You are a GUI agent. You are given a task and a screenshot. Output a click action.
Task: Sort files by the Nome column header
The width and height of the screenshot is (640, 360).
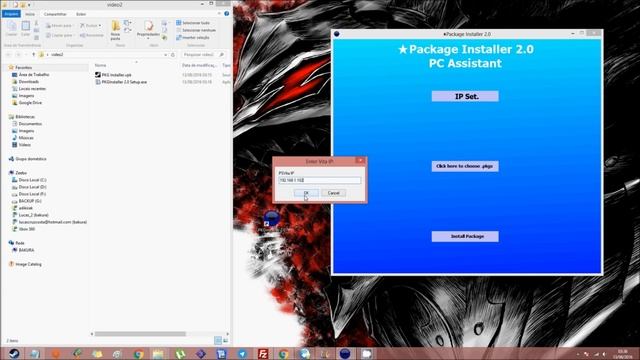[100, 65]
